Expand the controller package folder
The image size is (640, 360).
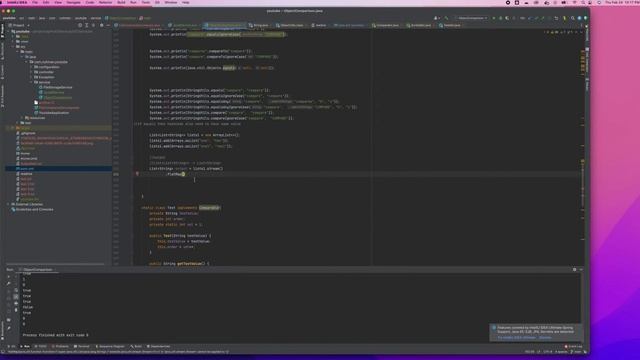31,72
